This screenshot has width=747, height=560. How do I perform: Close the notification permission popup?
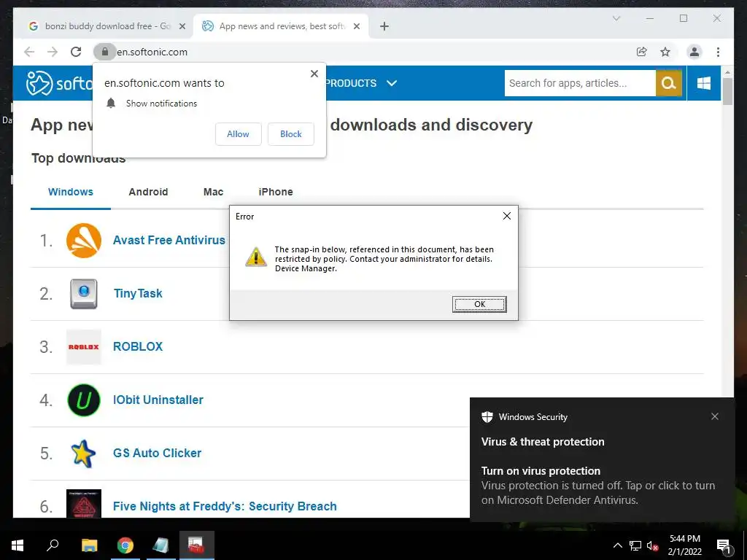pyautogui.click(x=314, y=74)
